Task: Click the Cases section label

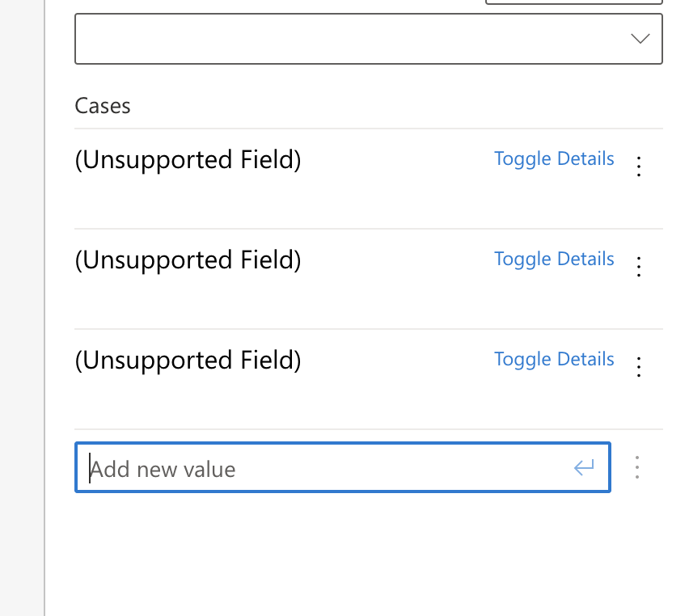Action: 103,106
